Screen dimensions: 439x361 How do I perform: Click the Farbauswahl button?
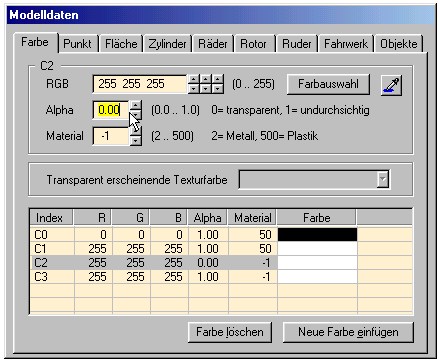pyautogui.click(x=328, y=84)
